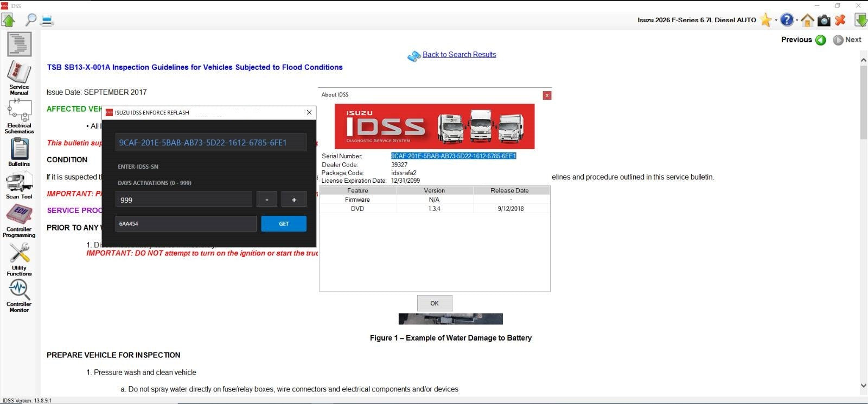This screenshot has width=868, height=404.
Task: Click the IDSS serial number input field
Action: point(210,143)
